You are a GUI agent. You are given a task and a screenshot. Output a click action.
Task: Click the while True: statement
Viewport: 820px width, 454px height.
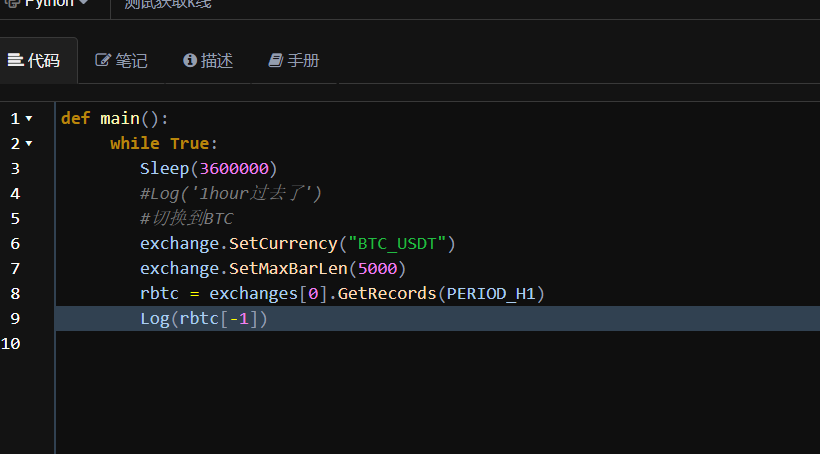(164, 143)
